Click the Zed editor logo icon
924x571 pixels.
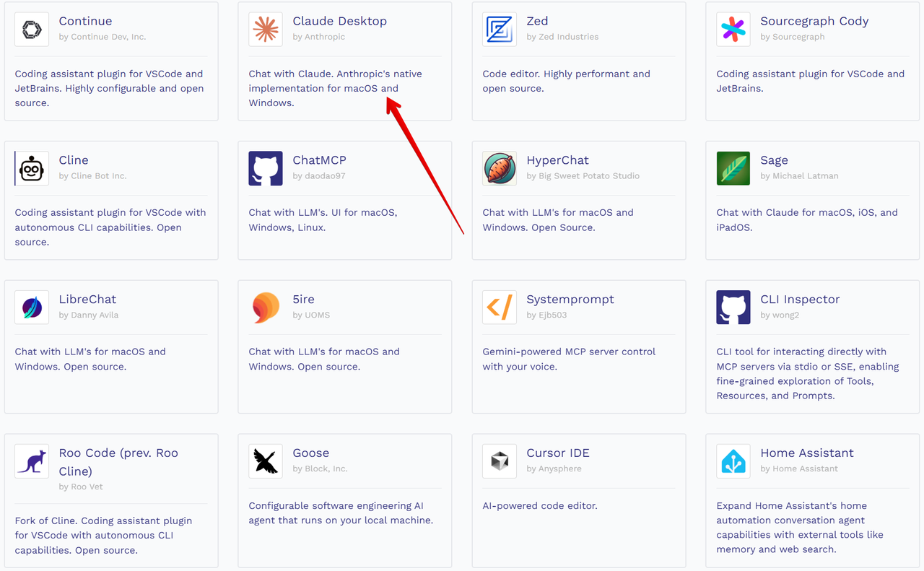coord(500,30)
